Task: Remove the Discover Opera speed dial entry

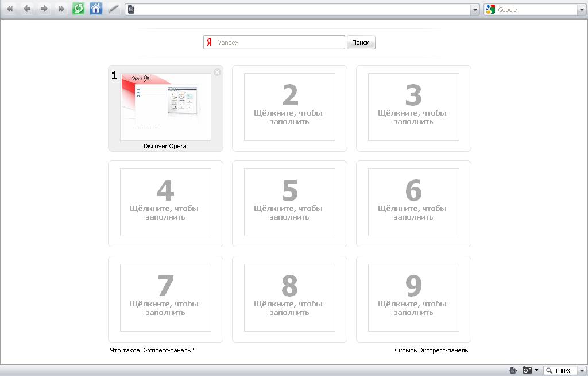Action: point(217,72)
